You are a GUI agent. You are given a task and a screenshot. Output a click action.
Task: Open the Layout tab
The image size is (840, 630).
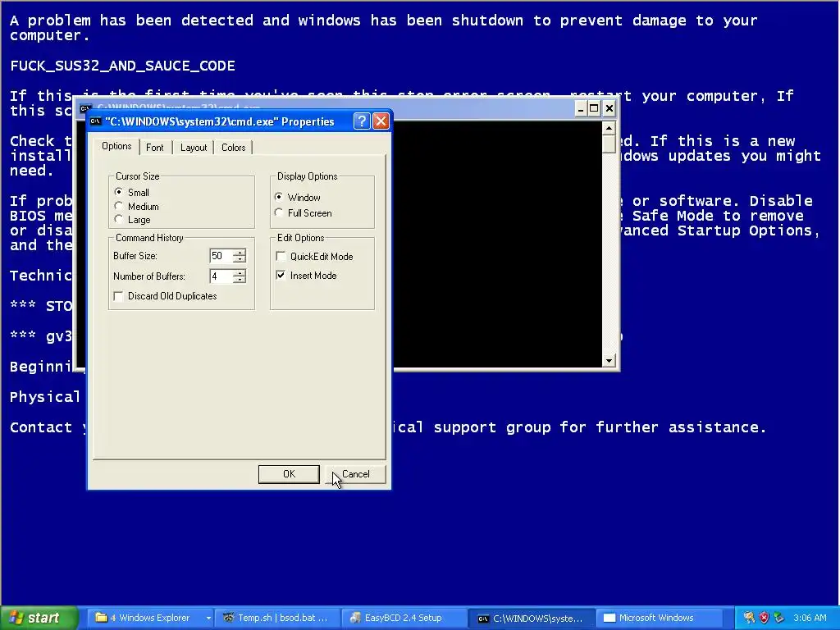194,148
